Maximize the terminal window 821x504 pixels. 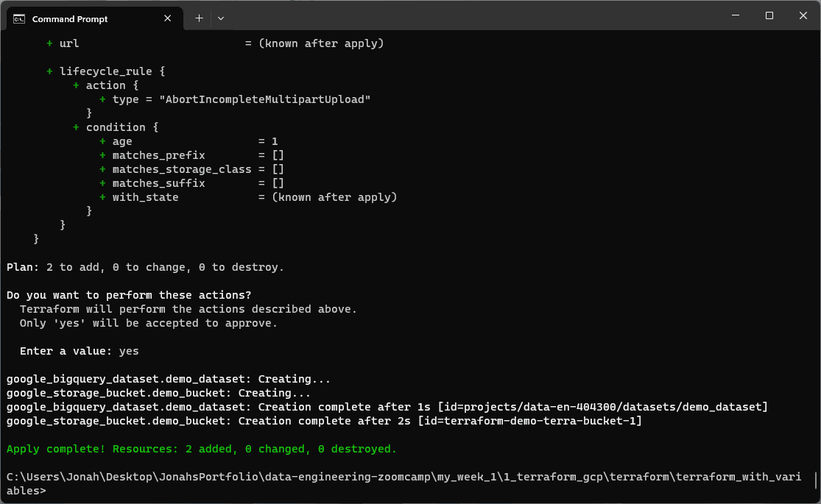coord(769,15)
